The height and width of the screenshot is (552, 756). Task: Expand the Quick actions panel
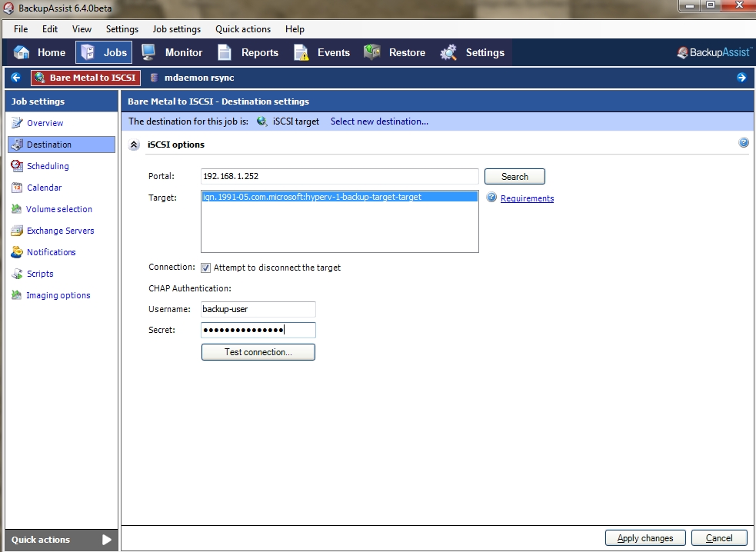107,540
